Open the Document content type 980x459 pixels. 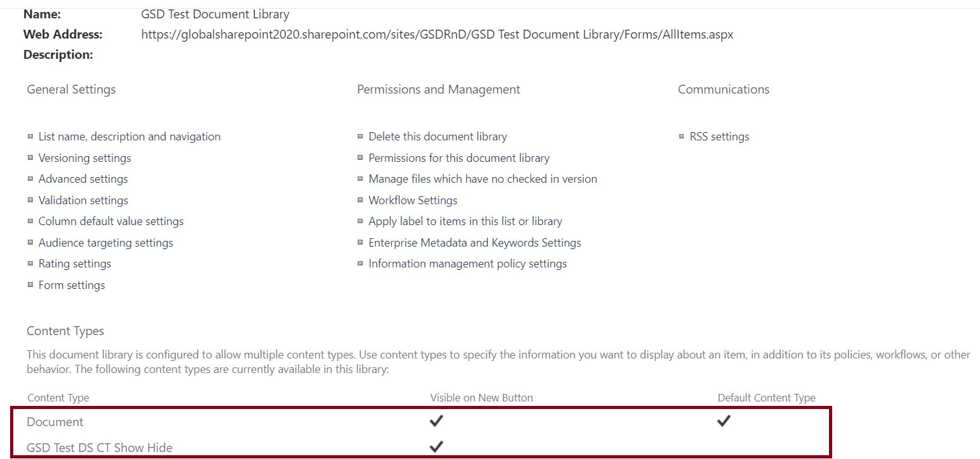click(55, 422)
